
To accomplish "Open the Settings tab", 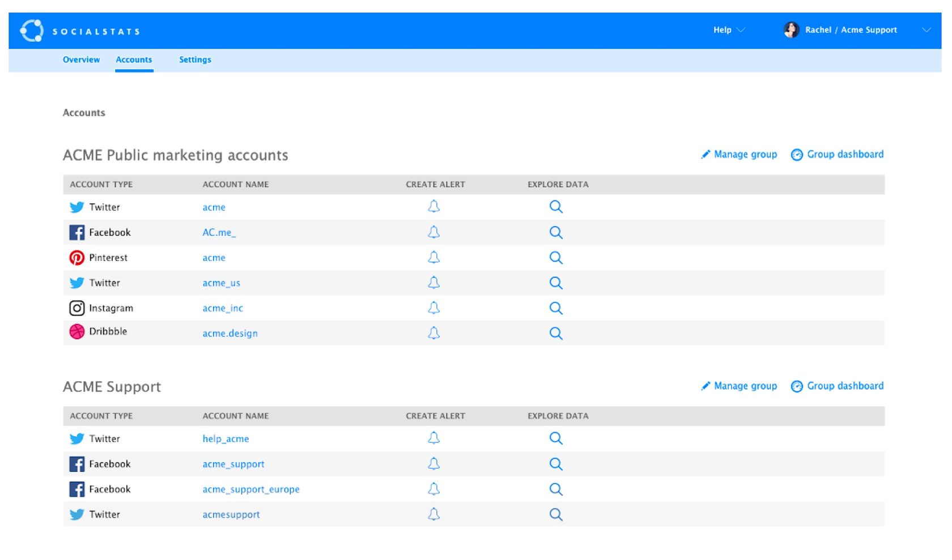I will coord(195,59).
